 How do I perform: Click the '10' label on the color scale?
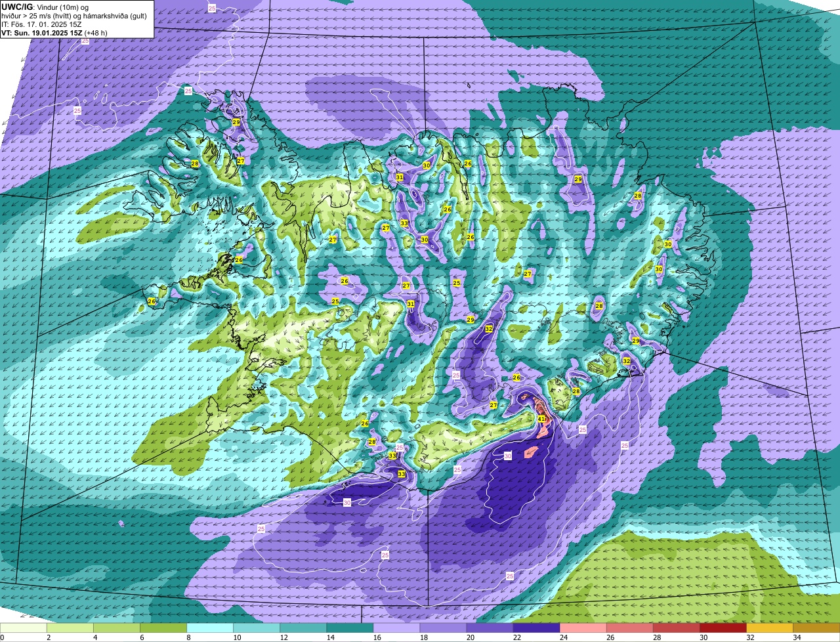236,637
